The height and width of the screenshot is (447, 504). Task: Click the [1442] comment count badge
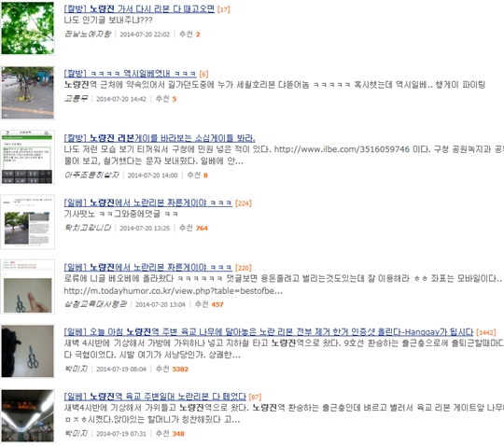(486, 332)
